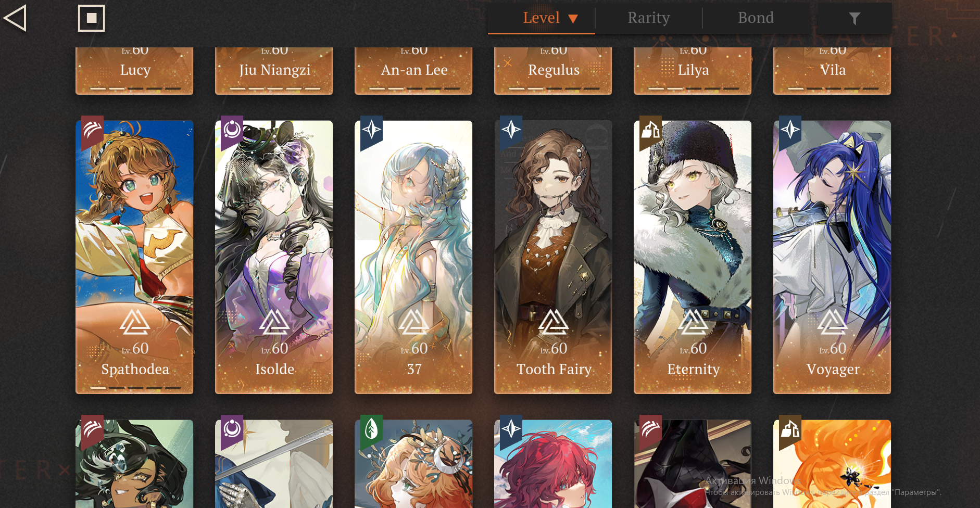This screenshot has height=508, width=980.
Task: Open the red-haired character card
Action: point(553,464)
